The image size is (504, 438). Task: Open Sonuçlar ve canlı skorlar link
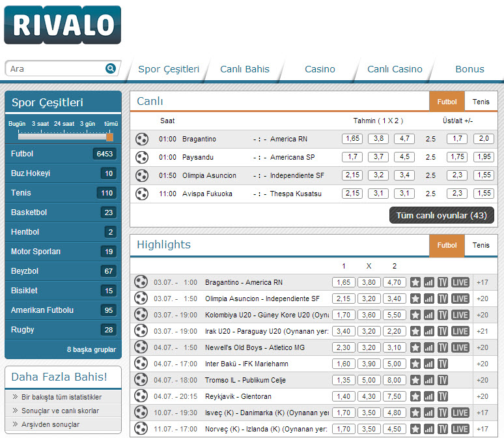pyautogui.click(x=60, y=411)
